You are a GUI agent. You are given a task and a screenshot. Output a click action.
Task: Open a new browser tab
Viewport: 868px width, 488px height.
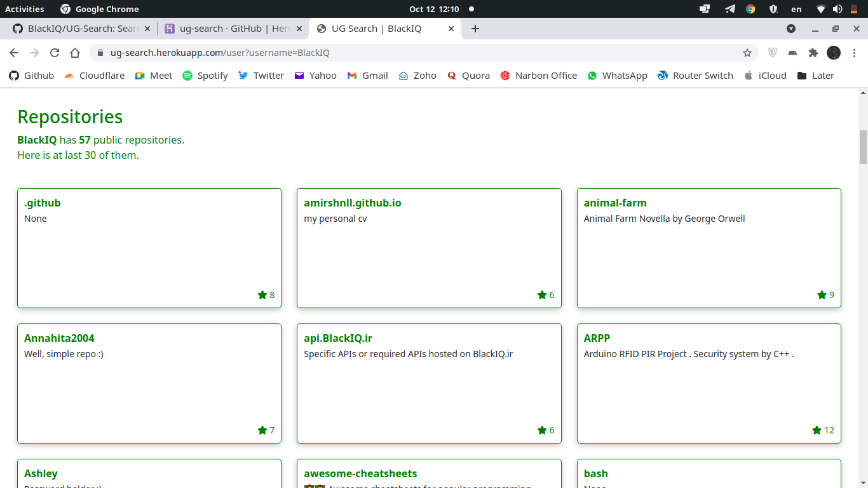tap(475, 29)
